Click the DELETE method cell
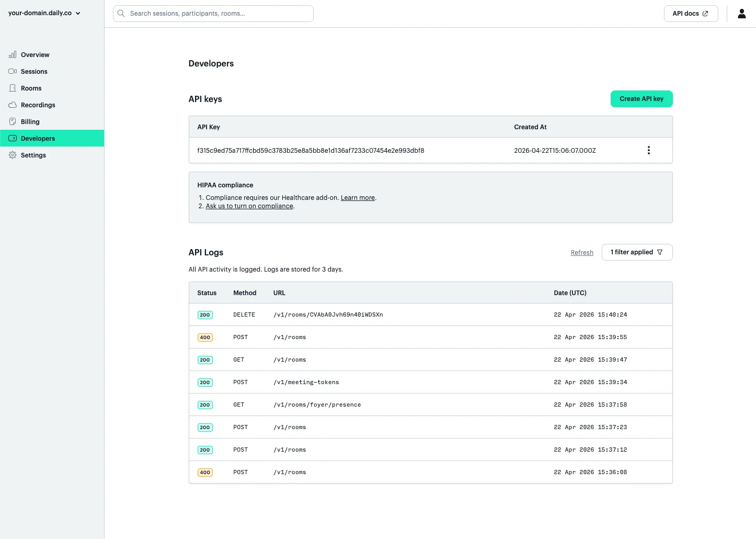The image size is (756, 539). click(x=244, y=315)
